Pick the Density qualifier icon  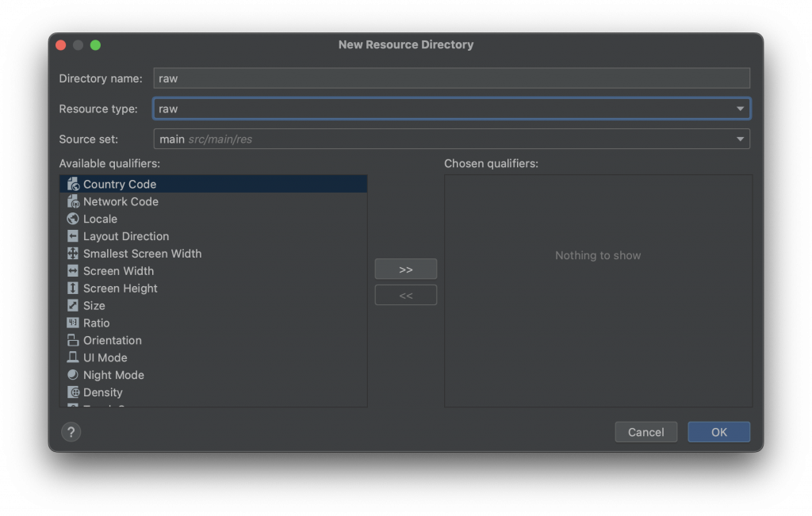click(x=73, y=392)
